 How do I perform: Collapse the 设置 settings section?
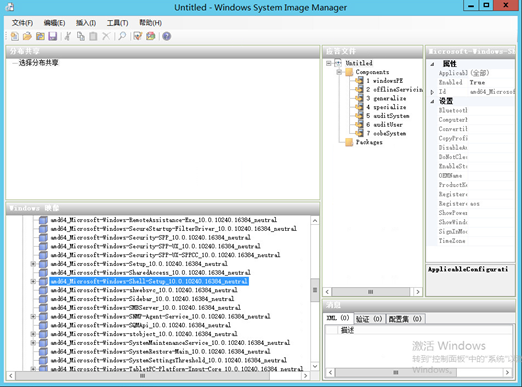pyautogui.click(x=432, y=101)
